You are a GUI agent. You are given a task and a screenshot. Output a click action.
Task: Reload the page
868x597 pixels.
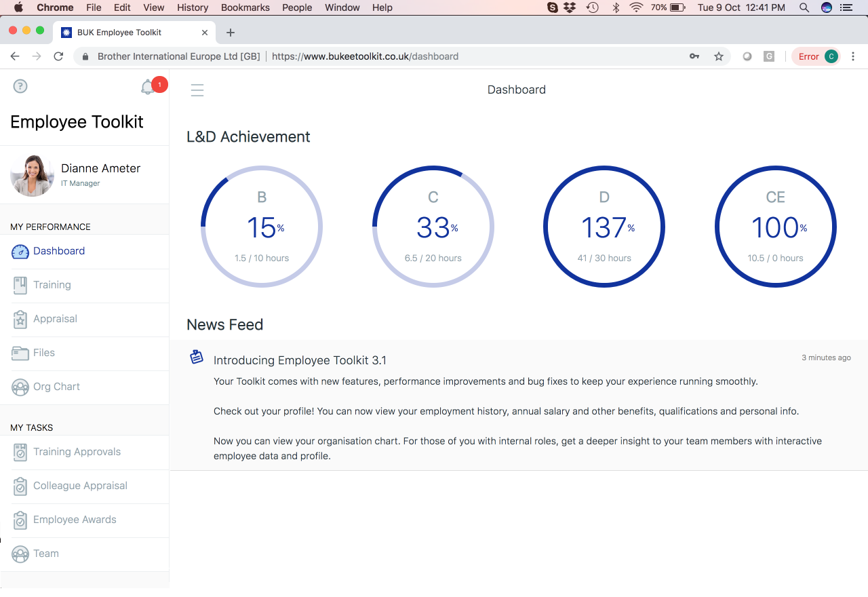[x=58, y=56]
